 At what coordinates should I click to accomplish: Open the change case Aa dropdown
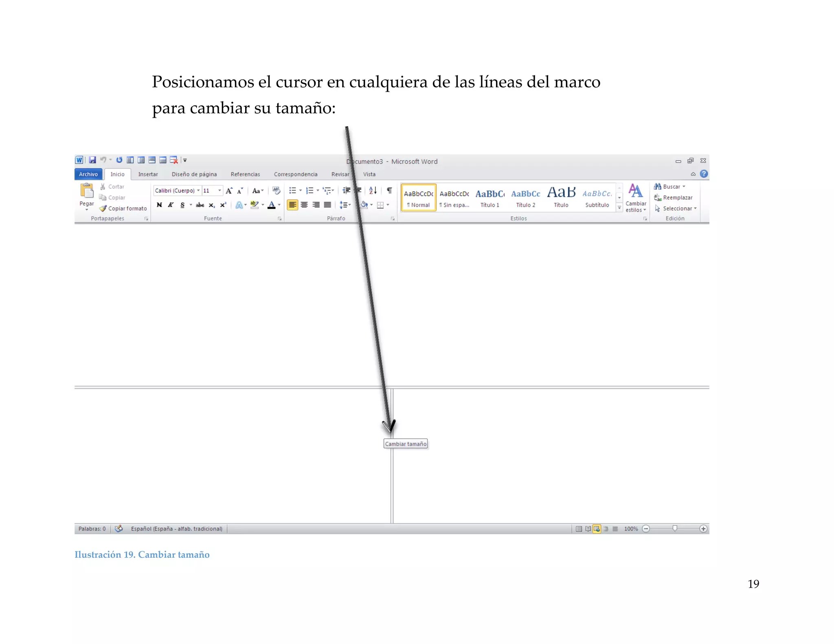tap(258, 191)
